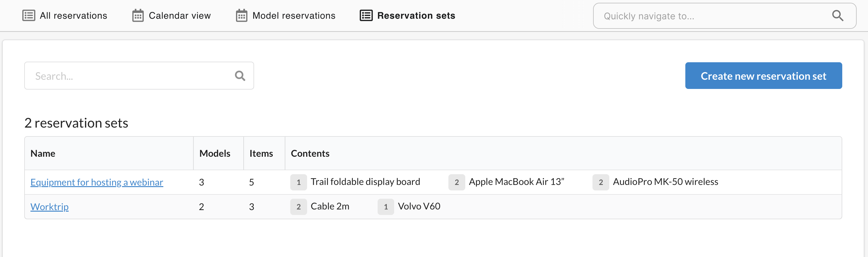The height and width of the screenshot is (257, 868).
Task: Open Equipment for hosting a webinar link
Action: click(x=97, y=182)
